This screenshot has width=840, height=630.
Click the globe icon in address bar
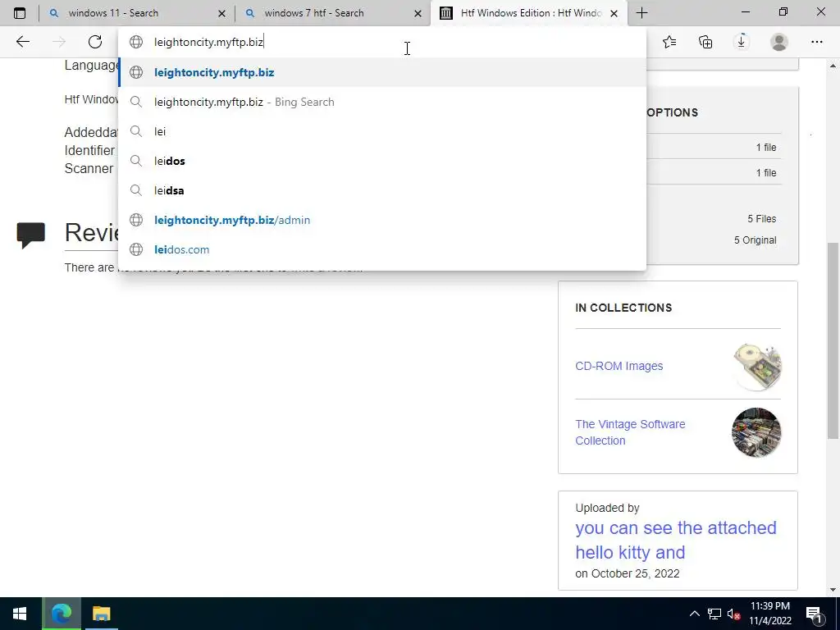136,42
